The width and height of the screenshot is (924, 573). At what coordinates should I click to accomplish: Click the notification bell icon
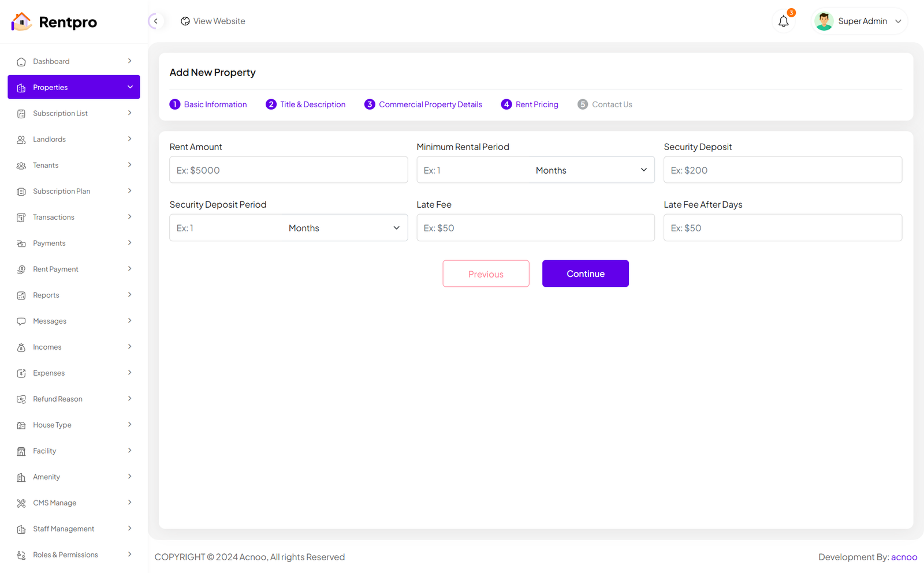783,21
